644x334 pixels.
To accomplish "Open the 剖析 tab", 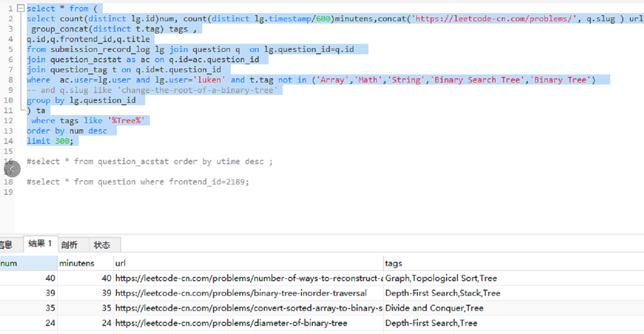I will point(69,245).
